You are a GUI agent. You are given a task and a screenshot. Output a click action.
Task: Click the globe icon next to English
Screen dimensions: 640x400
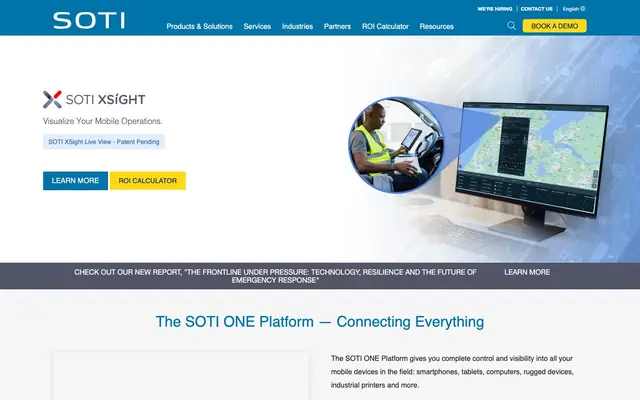click(583, 9)
